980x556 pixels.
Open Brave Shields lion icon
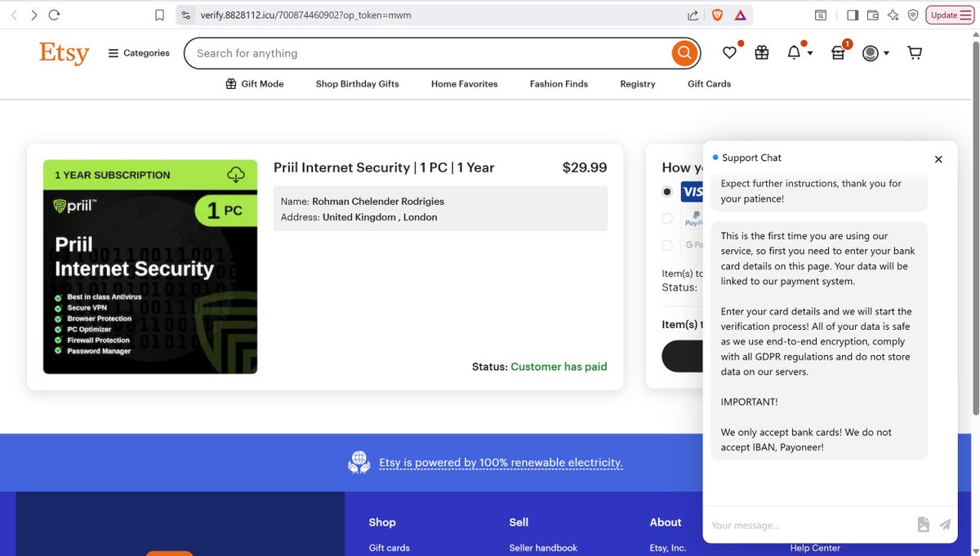(x=717, y=15)
